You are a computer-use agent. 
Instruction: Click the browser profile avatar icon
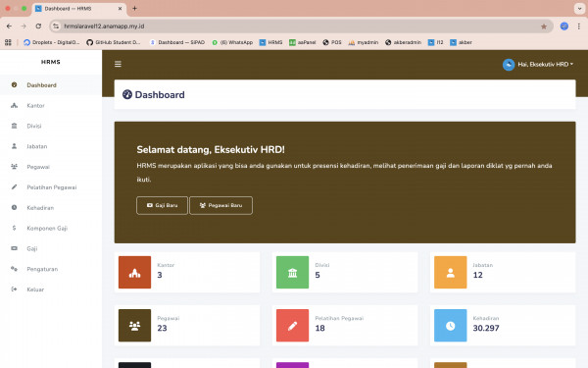(564, 26)
